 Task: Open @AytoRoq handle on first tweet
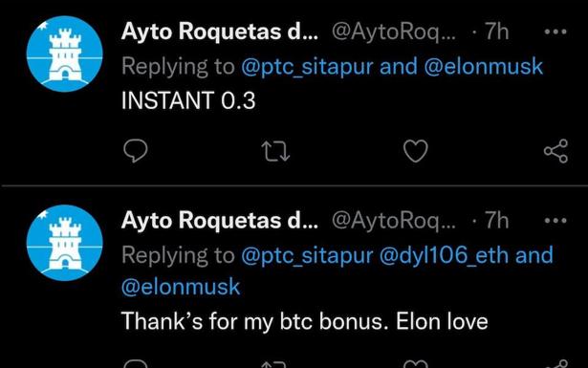click(x=394, y=32)
